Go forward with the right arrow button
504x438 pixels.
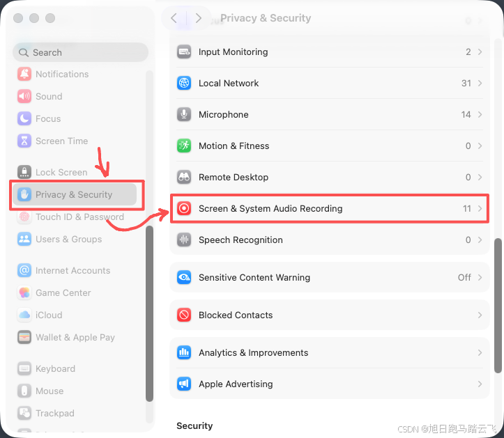198,18
